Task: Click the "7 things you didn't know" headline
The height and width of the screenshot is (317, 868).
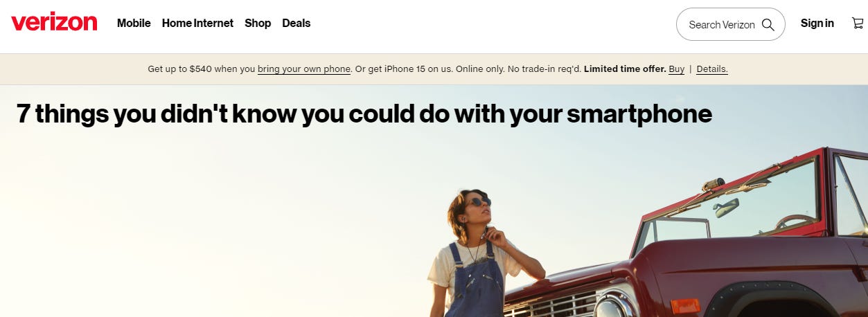Action: [364, 114]
